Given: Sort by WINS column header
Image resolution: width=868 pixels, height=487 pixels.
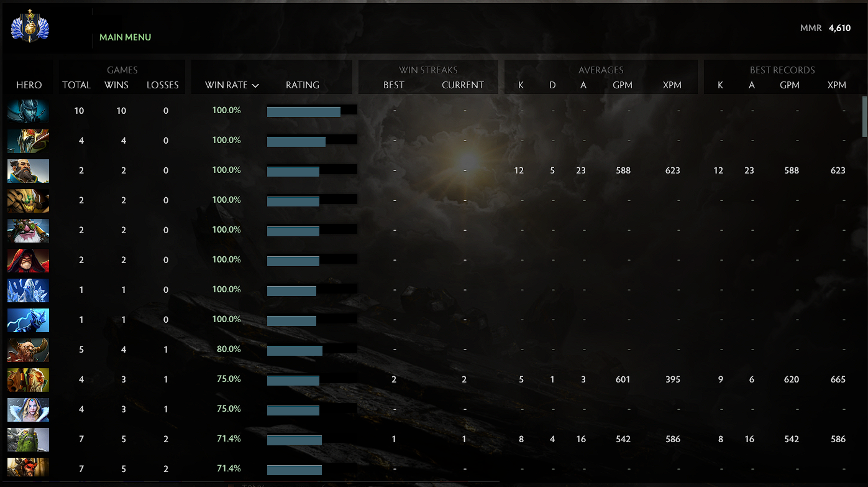Looking at the screenshot, I should [116, 85].
